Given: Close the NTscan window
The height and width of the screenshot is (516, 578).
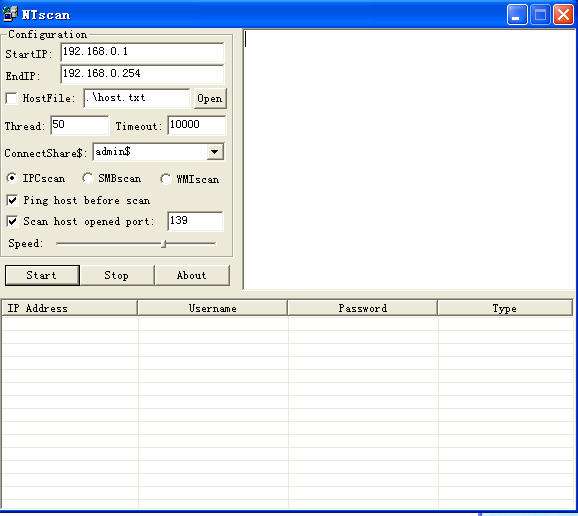Looking at the screenshot, I should [x=563, y=15].
